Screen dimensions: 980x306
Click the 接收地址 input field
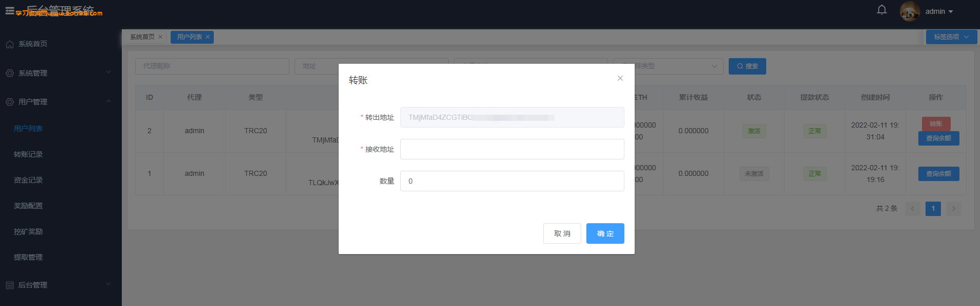click(x=512, y=149)
